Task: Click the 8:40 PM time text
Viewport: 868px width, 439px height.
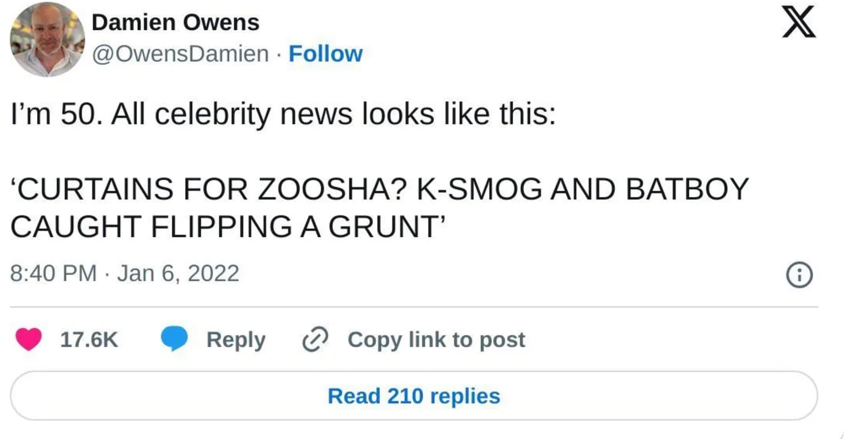Action: pyautogui.click(x=53, y=273)
